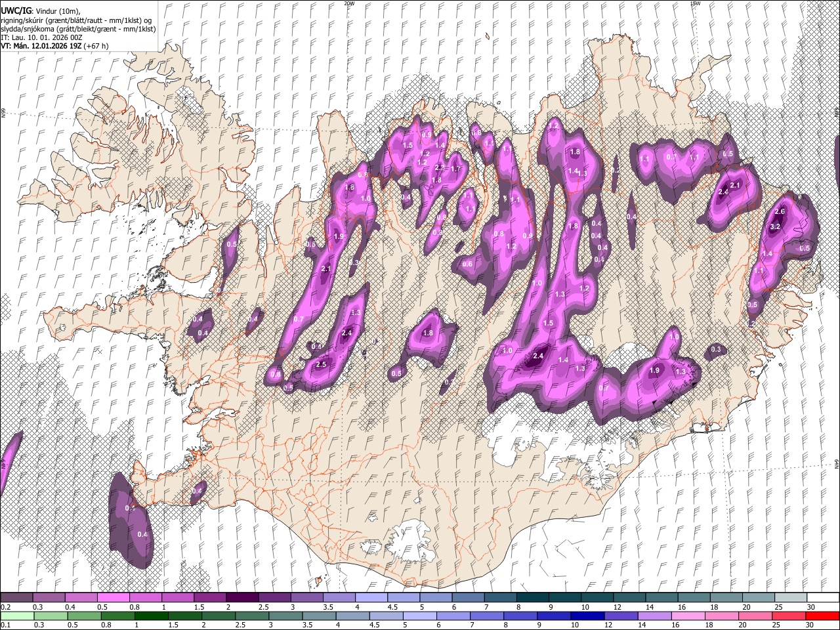840x630 pixels.
Task: Click the 'VT: Mán. 12.01.2026 19Z' valid time
Action: [x=41, y=47]
